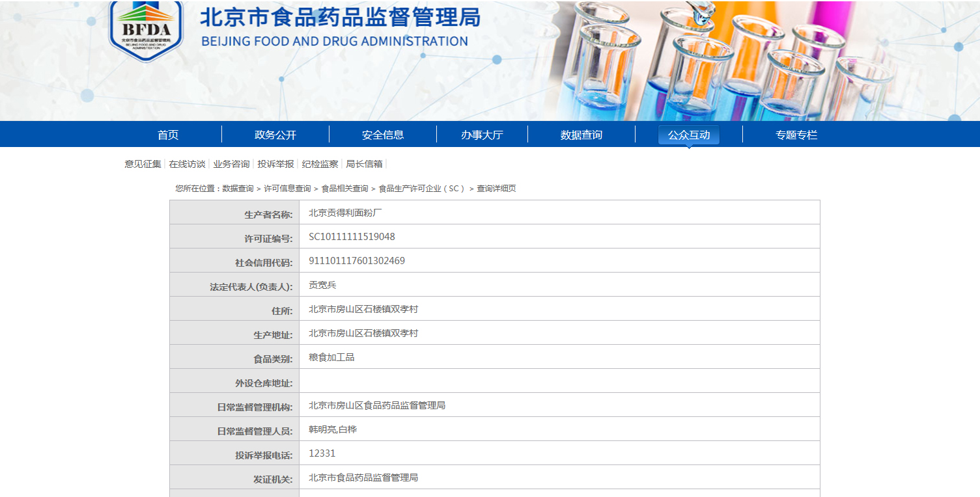This screenshot has width=980, height=497.
Task: Select credit code 911101117601302469
Action: (x=357, y=261)
